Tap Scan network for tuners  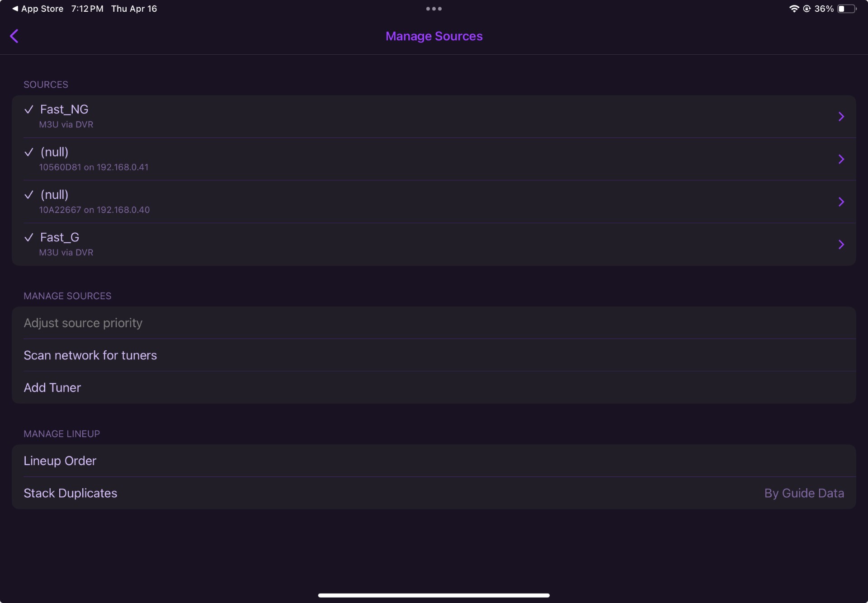pos(90,355)
